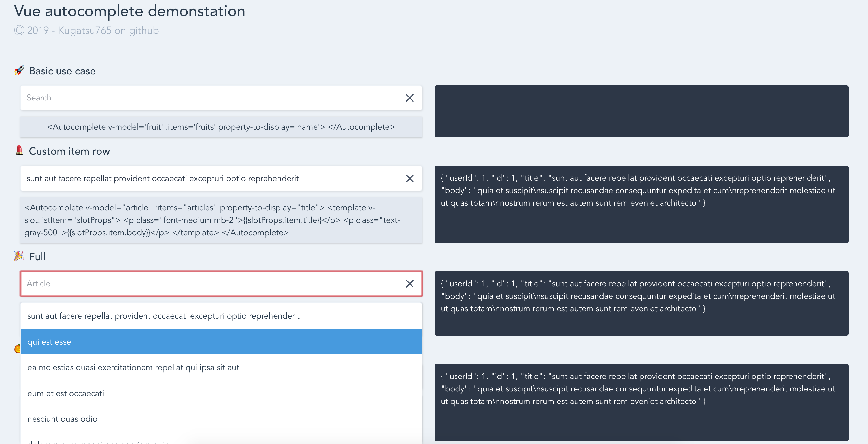Click the Full section JSON output panel
868x444 pixels.
pos(641,303)
